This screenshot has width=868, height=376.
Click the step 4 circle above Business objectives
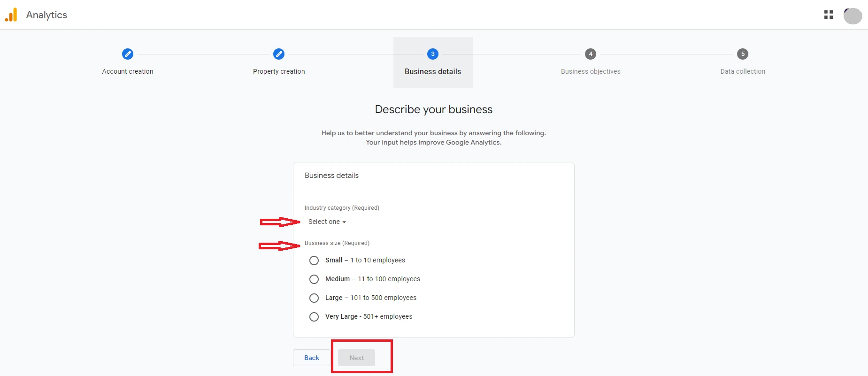[591, 54]
